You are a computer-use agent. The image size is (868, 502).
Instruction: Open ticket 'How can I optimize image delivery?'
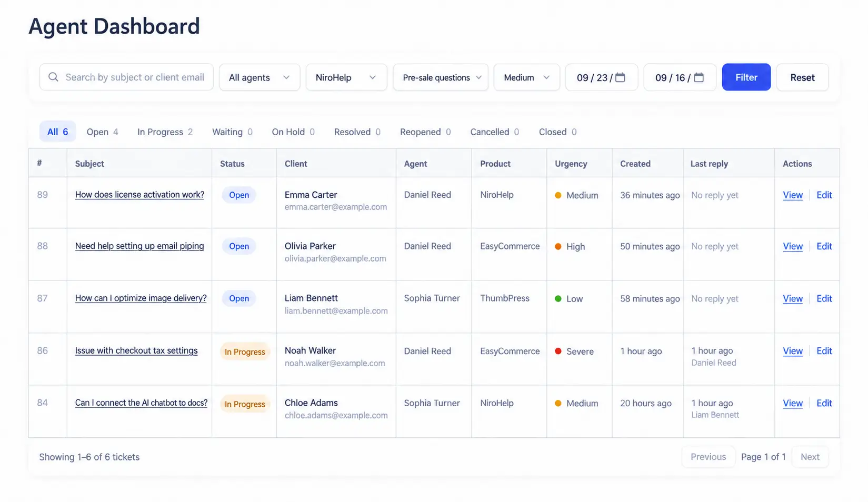click(141, 298)
